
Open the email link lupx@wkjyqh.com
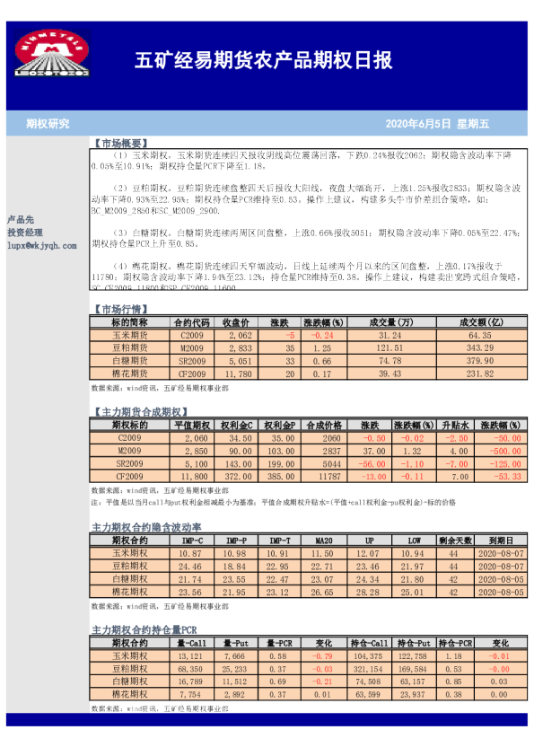[x=42, y=245]
